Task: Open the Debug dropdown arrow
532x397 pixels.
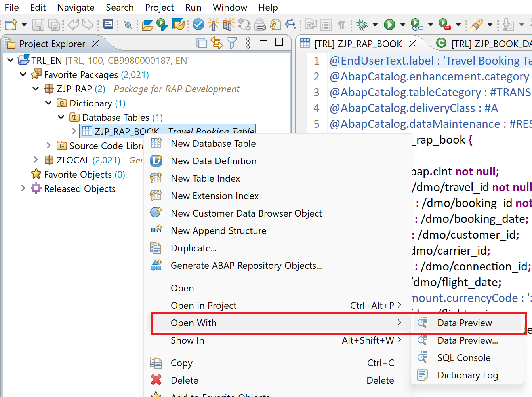Action: 375,25
